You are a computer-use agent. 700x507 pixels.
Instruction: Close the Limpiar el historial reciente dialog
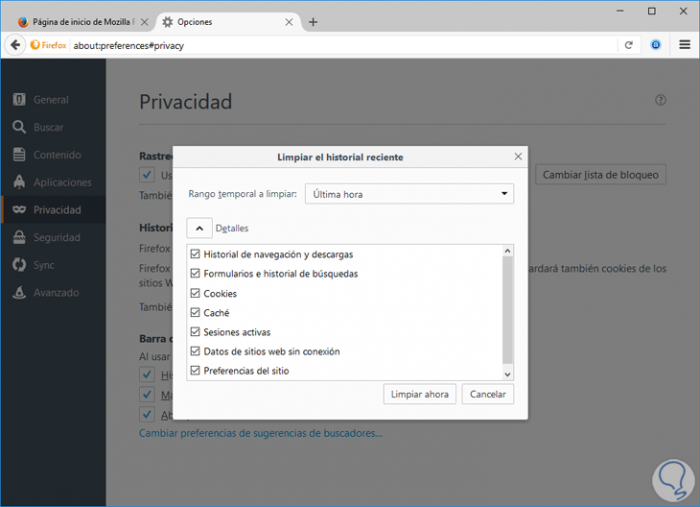[518, 157]
